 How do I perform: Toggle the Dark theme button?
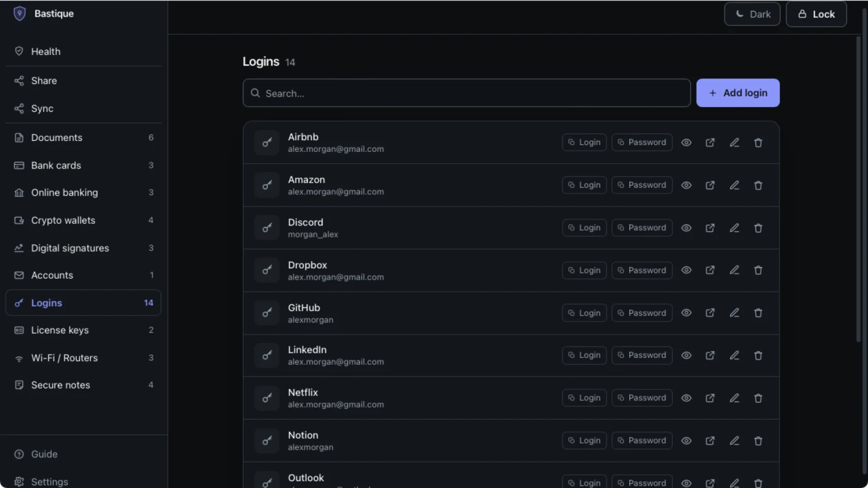tap(752, 14)
